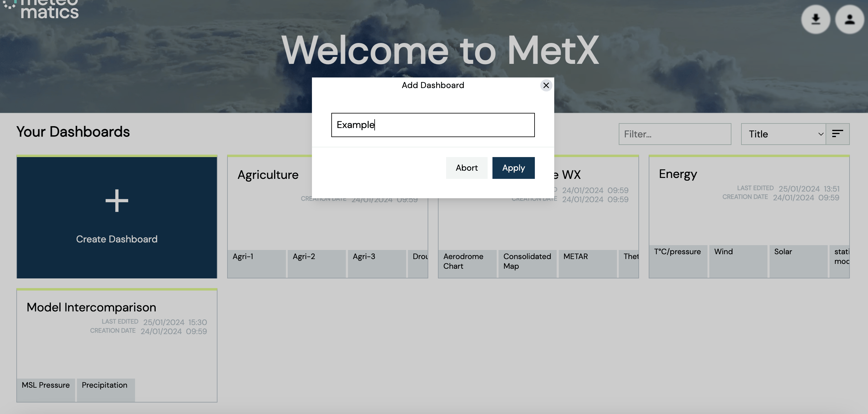
Task: Open the Precipitation tab
Action: pyautogui.click(x=106, y=390)
